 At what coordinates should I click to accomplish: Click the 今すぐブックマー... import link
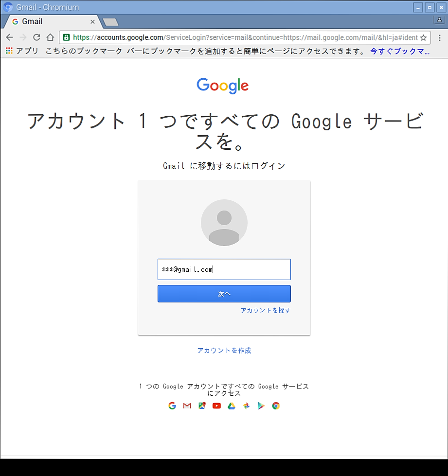click(x=400, y=51)
